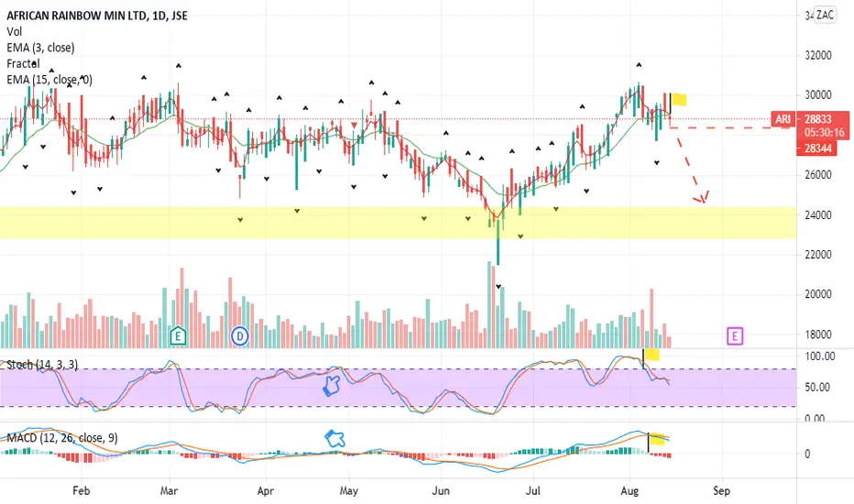Click the blue pointing hand icon on Stoch pane
The width and height of the screenshot is (854, 504).
click(x=332, y=385)
